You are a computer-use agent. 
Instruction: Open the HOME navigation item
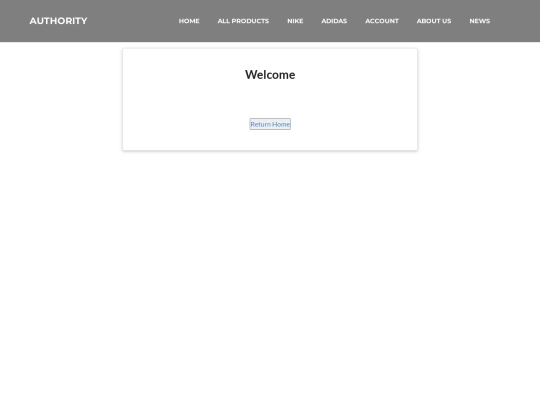point(189,21)
